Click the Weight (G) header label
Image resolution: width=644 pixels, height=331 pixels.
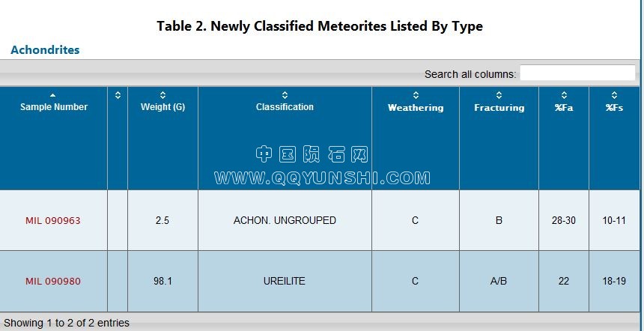click(x=162, y=107)
